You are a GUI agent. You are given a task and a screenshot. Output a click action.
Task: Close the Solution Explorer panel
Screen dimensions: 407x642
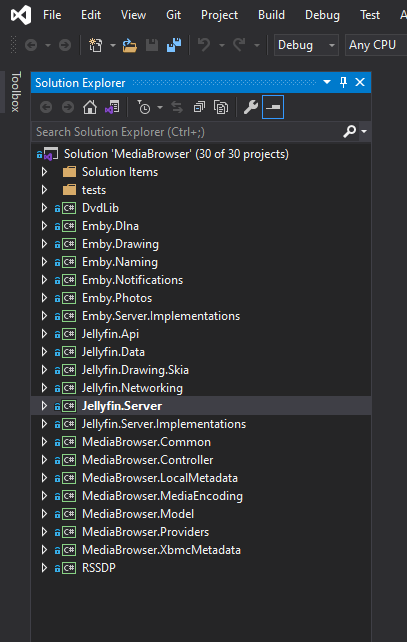360,82
